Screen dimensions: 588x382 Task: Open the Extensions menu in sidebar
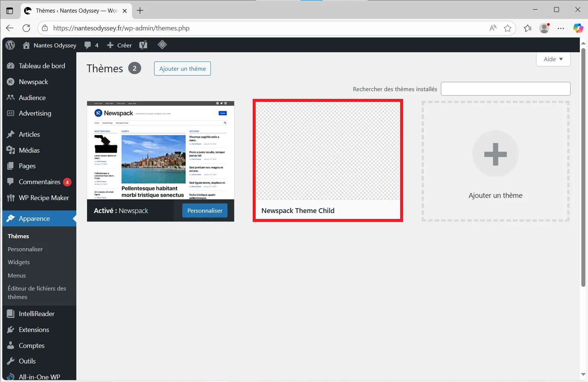point(34,330)
